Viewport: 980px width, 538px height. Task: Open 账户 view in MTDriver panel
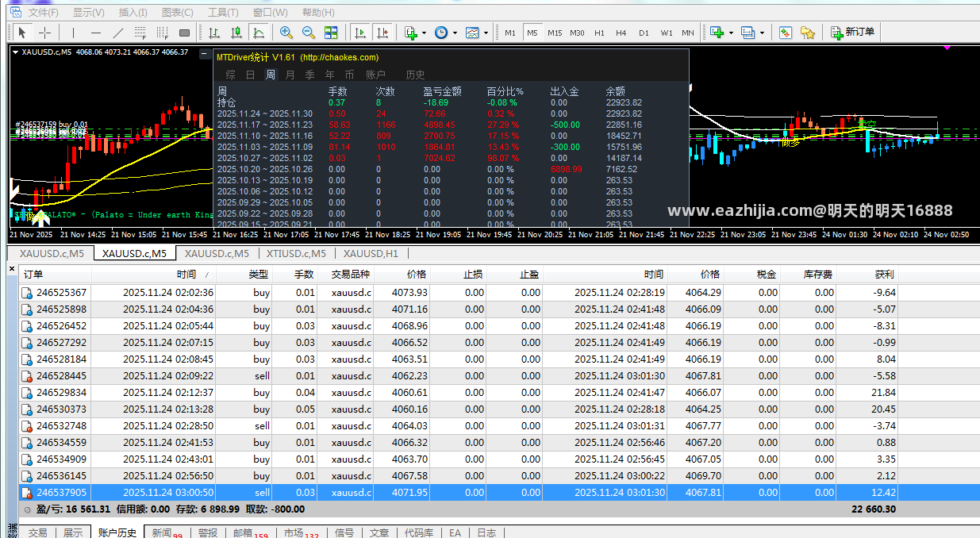point(375,75)
